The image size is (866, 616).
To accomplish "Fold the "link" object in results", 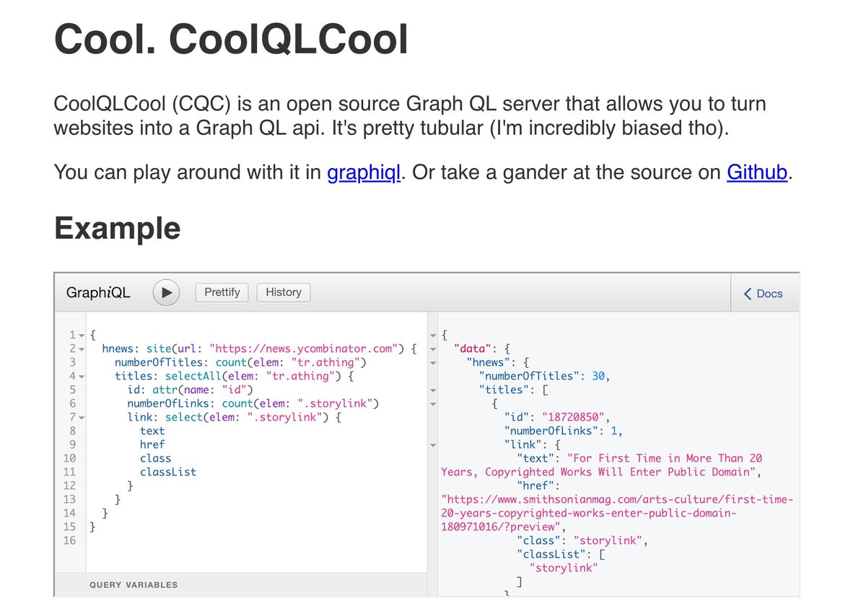I will tap(433, 445).
